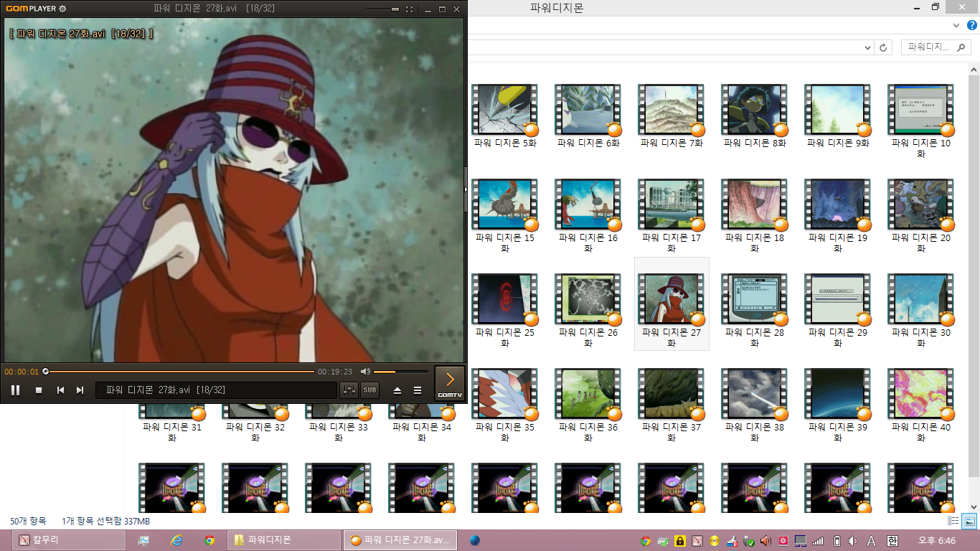Adjust the GOM Player volume slider

400,372
